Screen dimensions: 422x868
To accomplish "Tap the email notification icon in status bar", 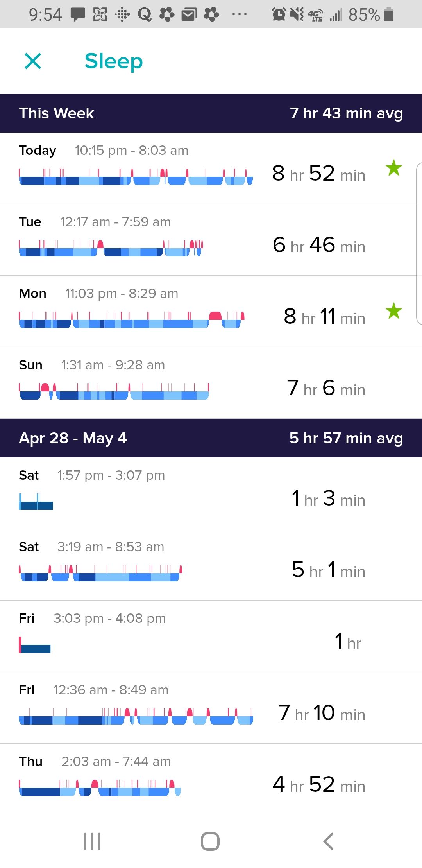I will [189, 15].
